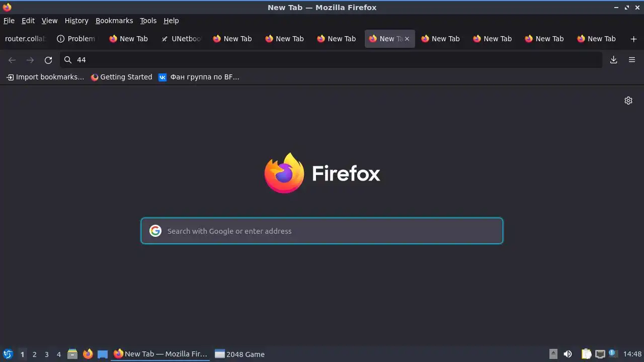Screen dimensions: 644x362
Task: Open new tab personalize gear settings
Action: click(x=628, y=101)
